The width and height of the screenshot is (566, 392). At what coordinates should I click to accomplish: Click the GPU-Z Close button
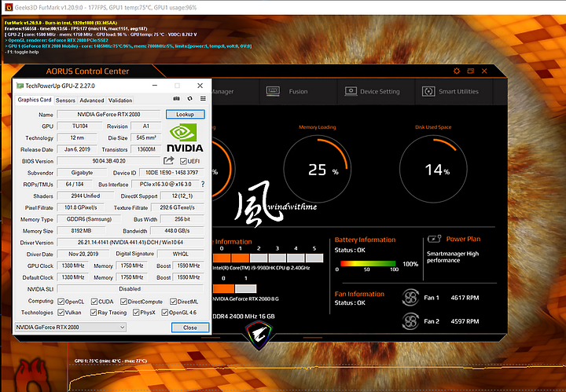coord(190,328)
